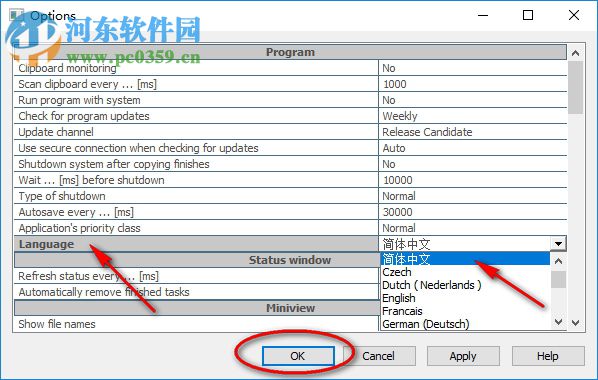Select Application's priority class row
This screenshot has height=380, width=598.
point(196,229)
